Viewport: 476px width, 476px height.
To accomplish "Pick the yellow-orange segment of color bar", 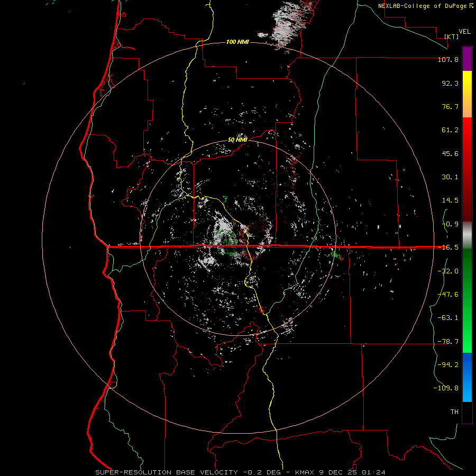I will click(x=467, y=94).
